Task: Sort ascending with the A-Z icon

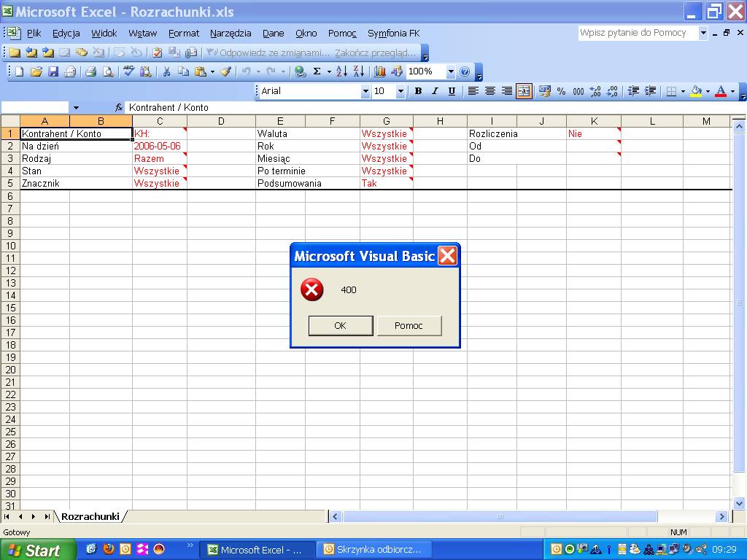Action: click(341, 72)
